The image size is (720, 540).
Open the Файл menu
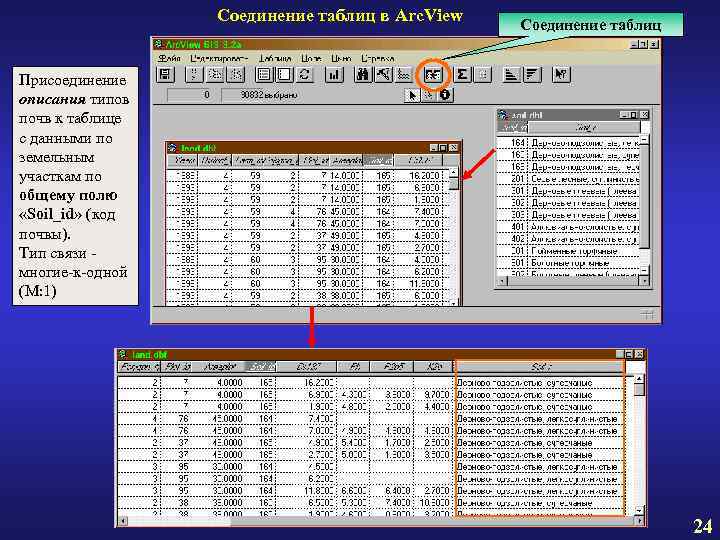pyautogui.click(x=169, y=59)
